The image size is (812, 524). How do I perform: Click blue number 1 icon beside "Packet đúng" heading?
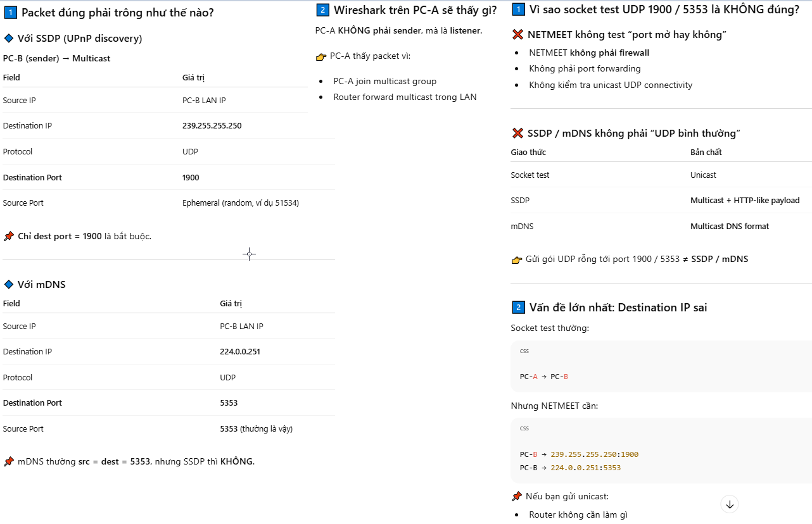[10, 12]
